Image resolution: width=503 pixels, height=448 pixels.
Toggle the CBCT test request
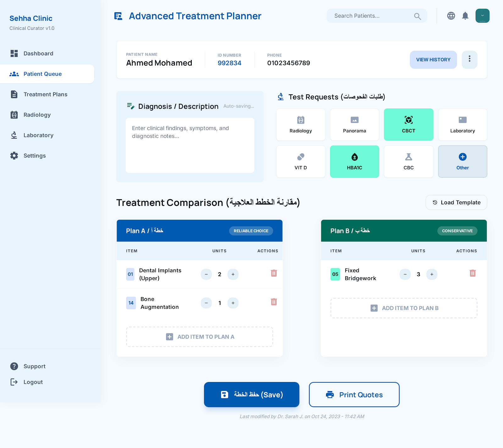(x=408, y=124)
